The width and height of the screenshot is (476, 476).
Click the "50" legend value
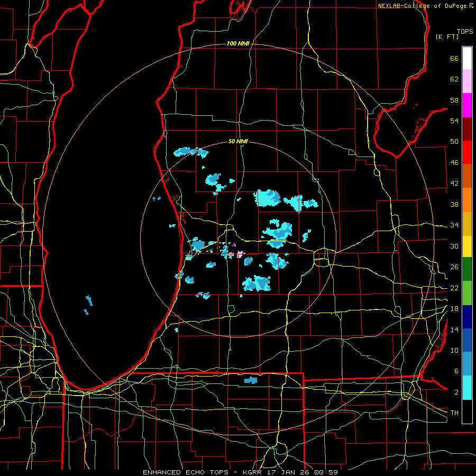(454, 142)
